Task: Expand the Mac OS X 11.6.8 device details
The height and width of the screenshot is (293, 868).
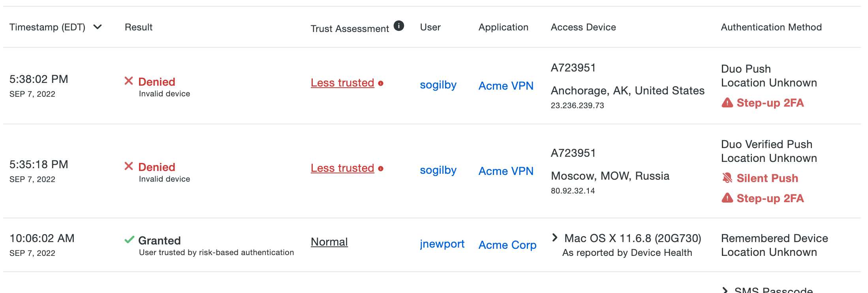Action: (555, 237)
